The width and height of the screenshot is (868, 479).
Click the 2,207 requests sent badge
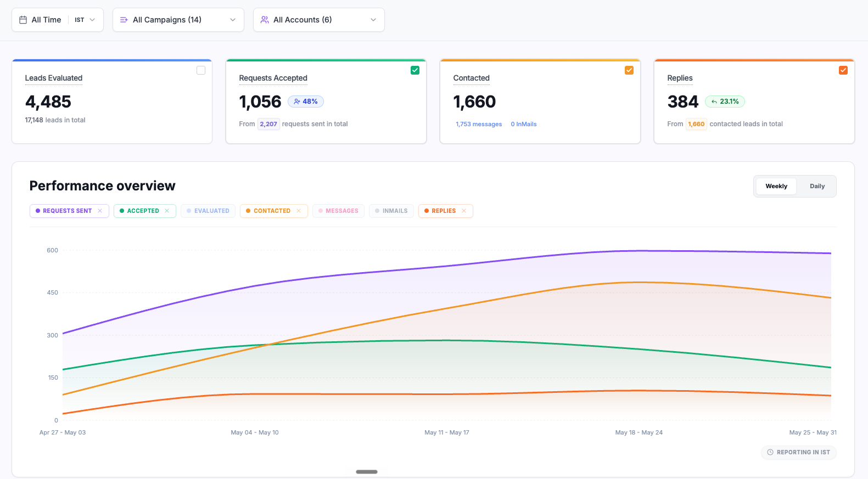[x=268, y=124]
